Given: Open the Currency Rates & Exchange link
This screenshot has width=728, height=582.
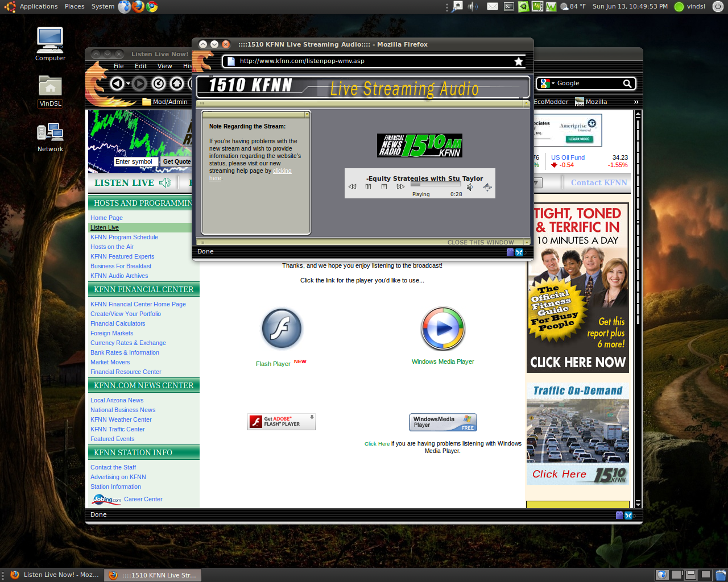Looking at the screenshot, I should [x=128, y=343].
